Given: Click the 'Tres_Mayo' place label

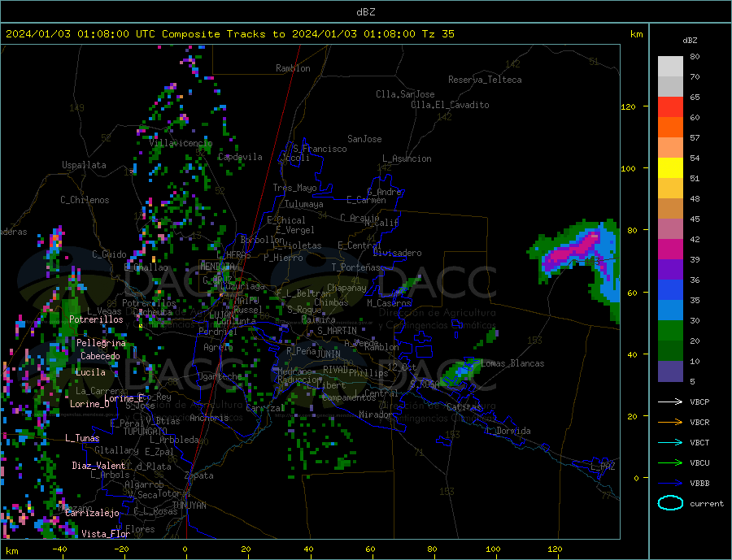Looking at the screenshot, I should [x=294, y=188].
